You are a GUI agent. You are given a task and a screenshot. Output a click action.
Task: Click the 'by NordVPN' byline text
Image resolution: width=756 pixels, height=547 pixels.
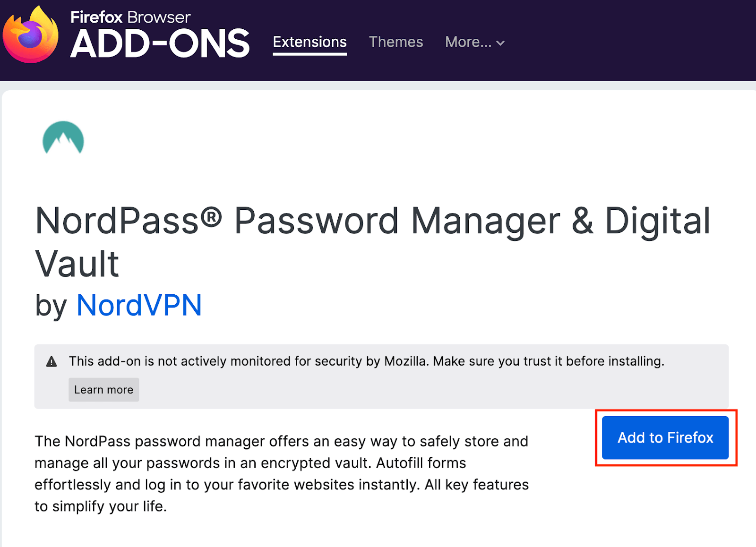pyautogui.click(x=117, y=305)
